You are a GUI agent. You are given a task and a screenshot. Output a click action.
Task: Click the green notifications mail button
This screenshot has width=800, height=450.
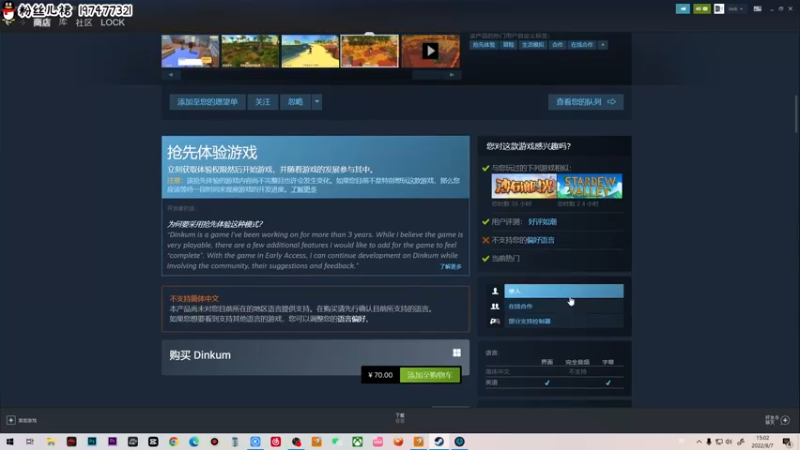(x=702, y=9)
